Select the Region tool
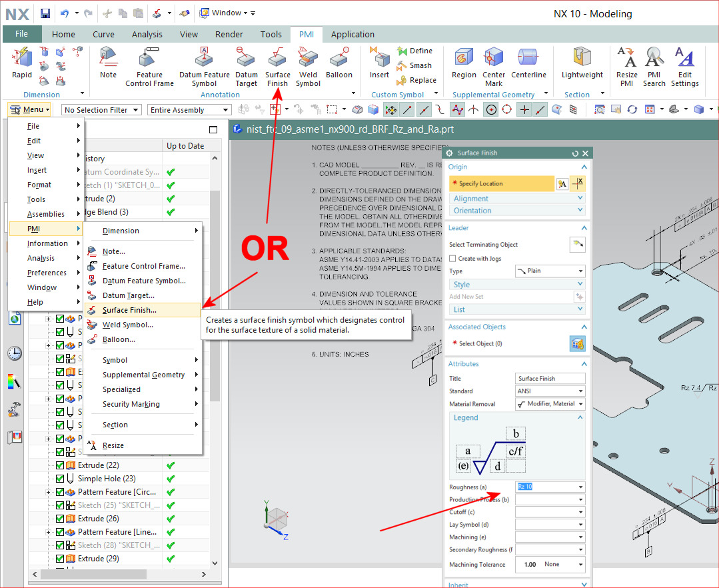 [x=464, y=63]
